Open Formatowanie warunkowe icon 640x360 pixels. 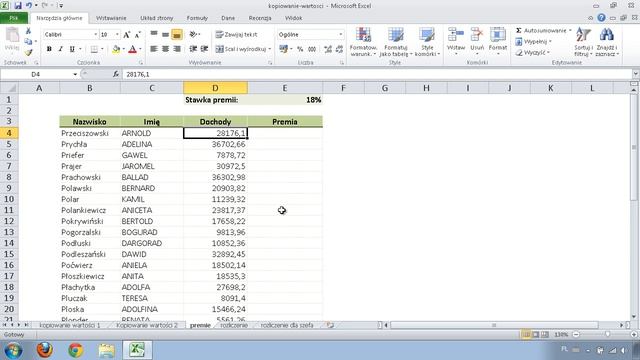(x=363, y=36)
